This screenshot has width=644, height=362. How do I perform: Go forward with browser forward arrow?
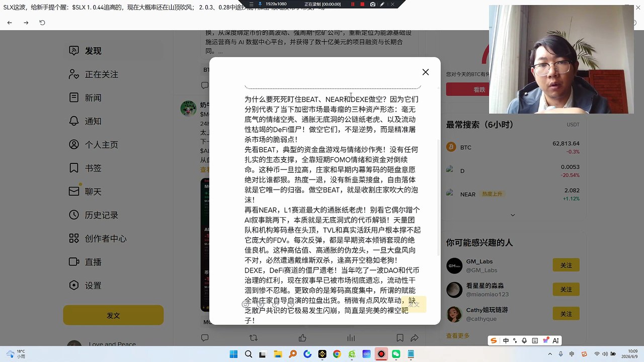26,23
